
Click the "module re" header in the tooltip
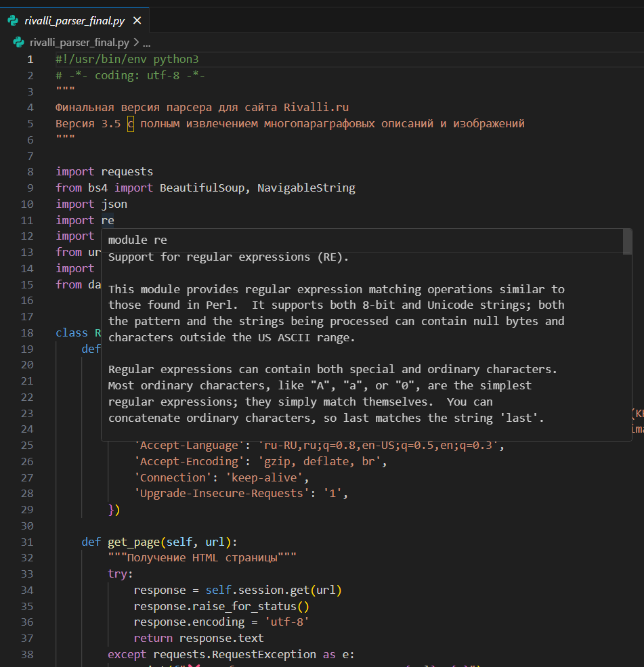coord(137,240)
